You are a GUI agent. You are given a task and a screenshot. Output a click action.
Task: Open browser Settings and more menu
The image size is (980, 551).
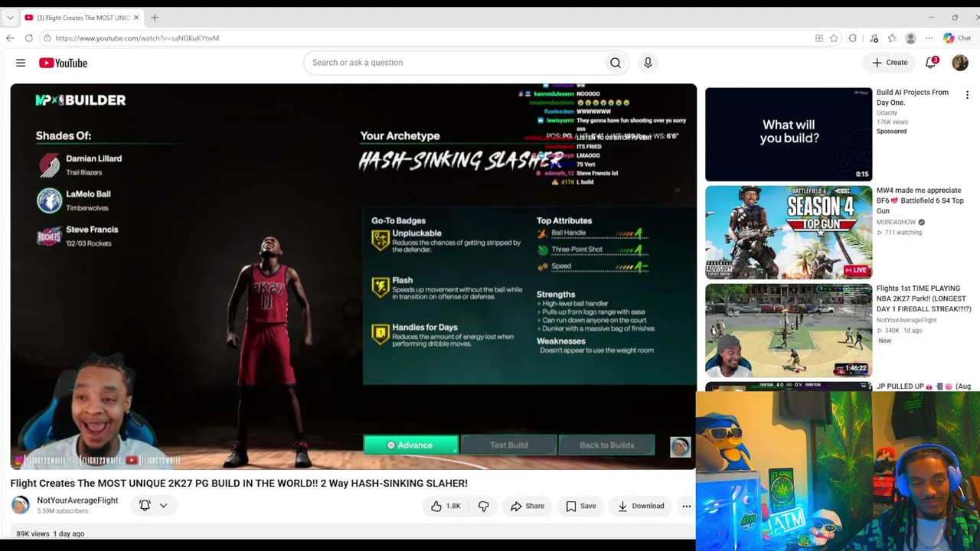pyautogui.click(x=929, y=38)
